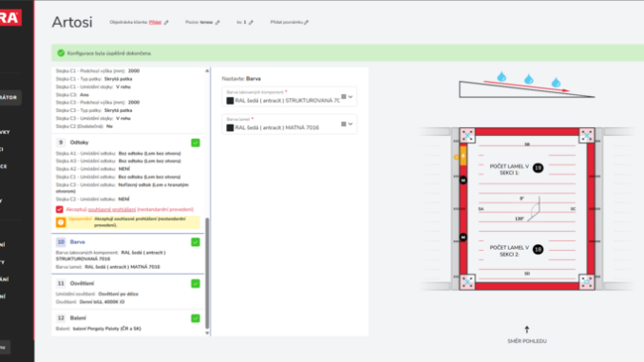
Task: Click the Přidat link for Objednávka klienta
Action: point(155,22)
